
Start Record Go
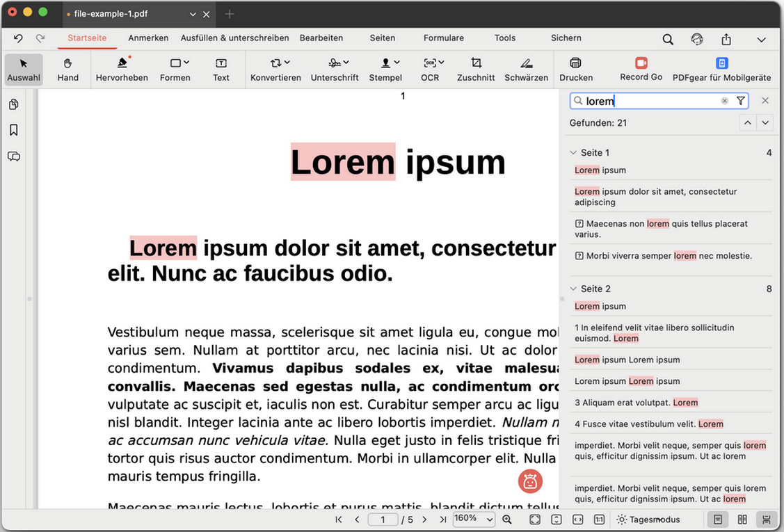click(x=641, y=68)
